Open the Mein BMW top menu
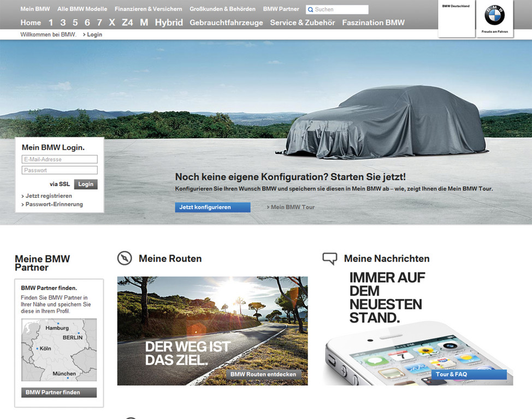The width and height of the screenshot is (532, 419). click(x=35, y=9)
